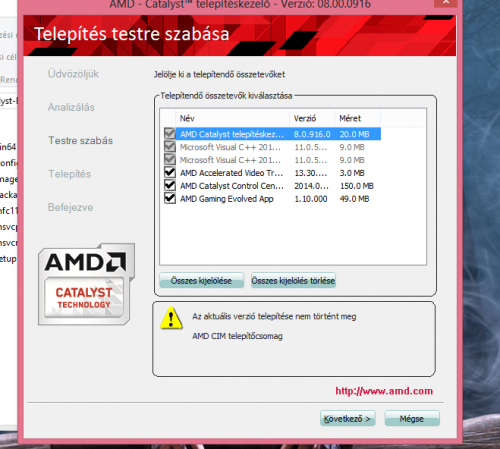Cancel installation with Mégse button

point(412,419)
